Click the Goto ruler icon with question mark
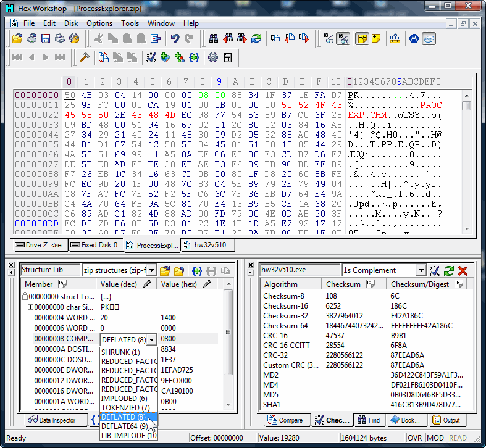The height and width of the screenshot is (448, 486). click(395, 39)
